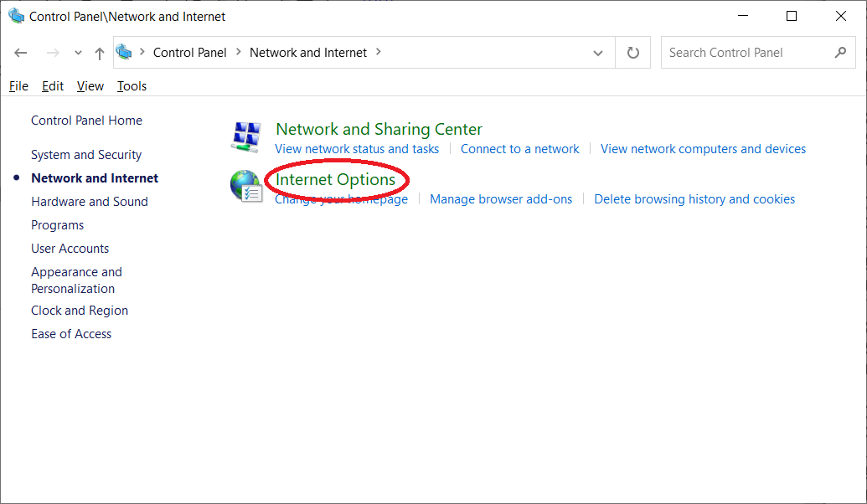Click inside Search Control Panel field
Screen dimensions: 867x504
tap(746, 53)
